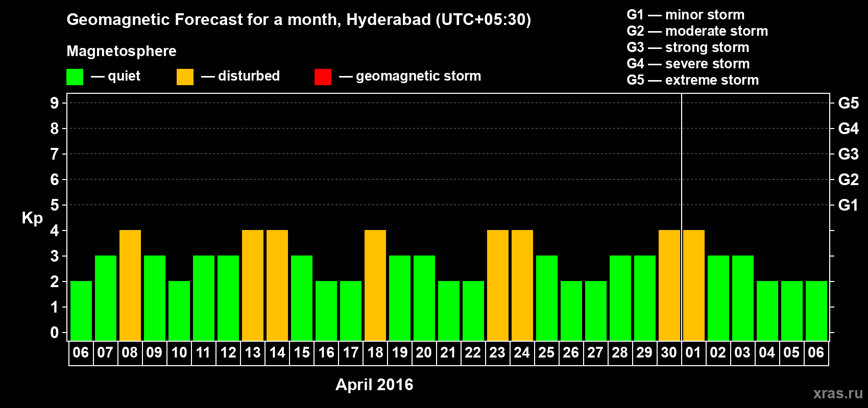Click the green bar above date 03

(743, 298)
